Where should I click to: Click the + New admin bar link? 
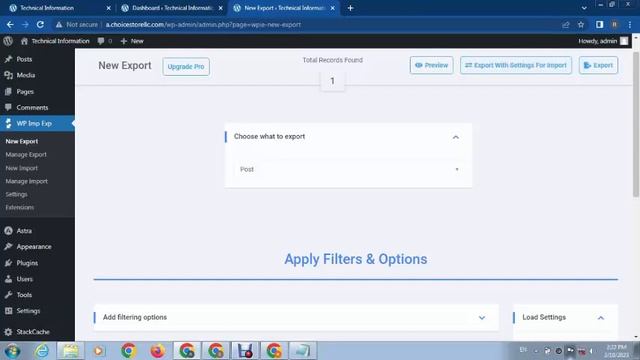[132, 41]
